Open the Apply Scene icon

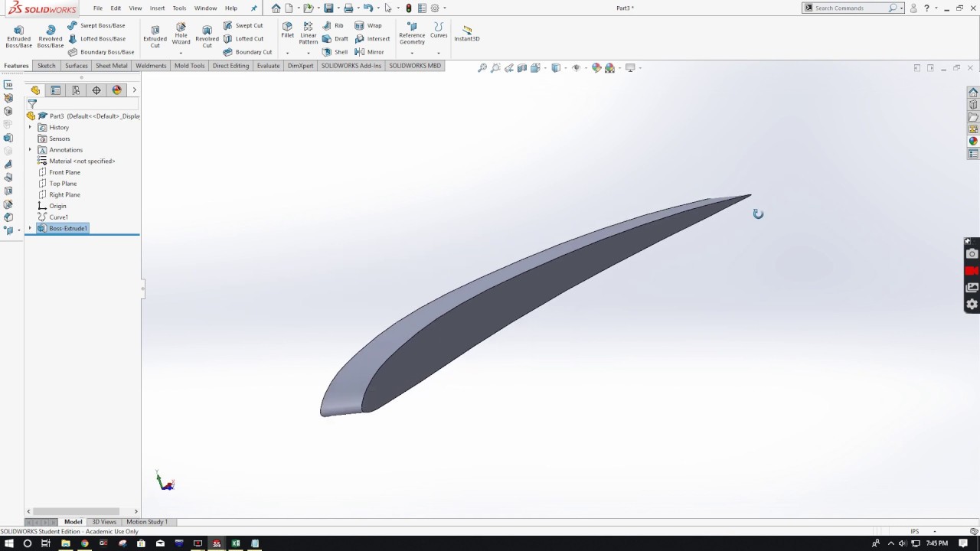point(610,67)
